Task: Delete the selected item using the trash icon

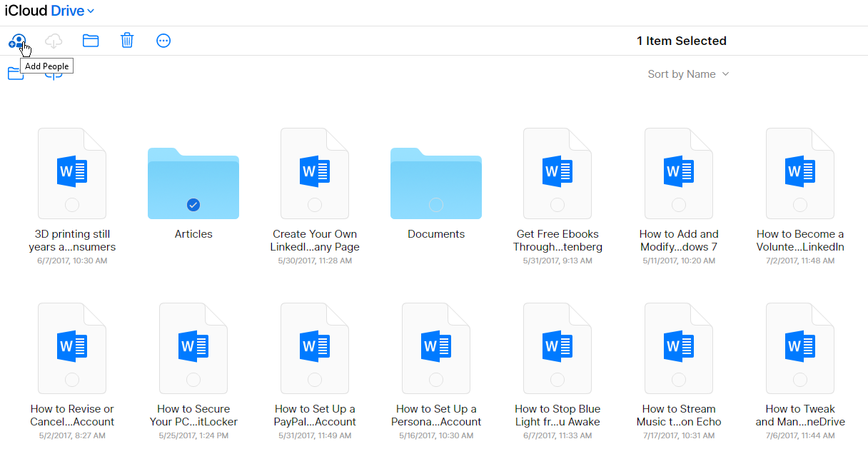Action: pos(127,41)
